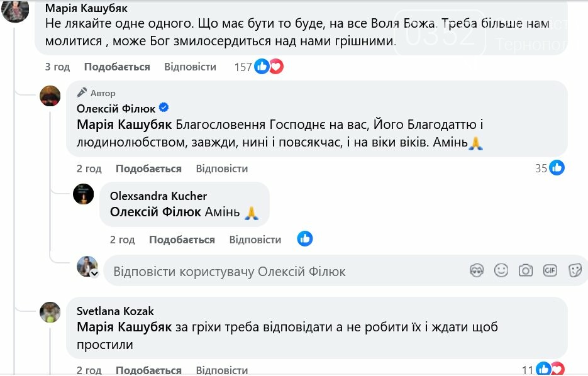Viewport: 588px width, 376px height.
Task: Like Марія Кашубяк's top comment
Action: (x=117, y=67)
